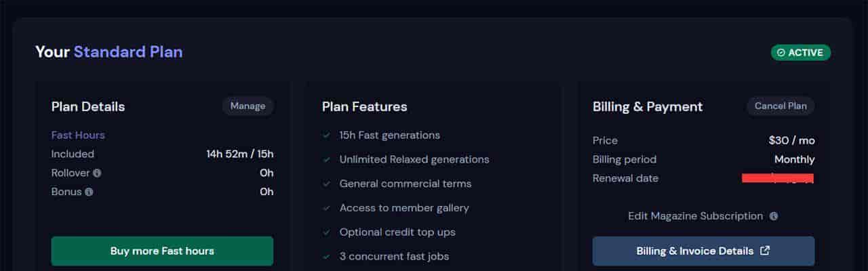Click the Bonus info icon
The width and height of the screenshot is (868, 271).
[x=89, y=192]
